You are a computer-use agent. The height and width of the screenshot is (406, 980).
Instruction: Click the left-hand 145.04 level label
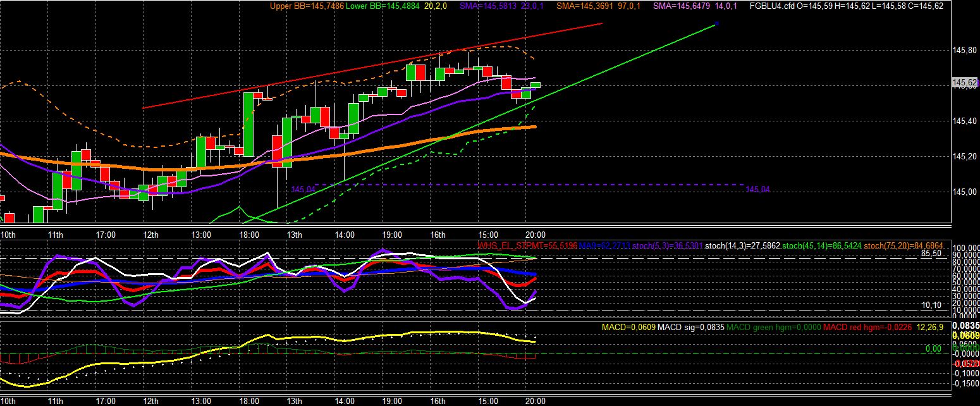tap(303, 189)
